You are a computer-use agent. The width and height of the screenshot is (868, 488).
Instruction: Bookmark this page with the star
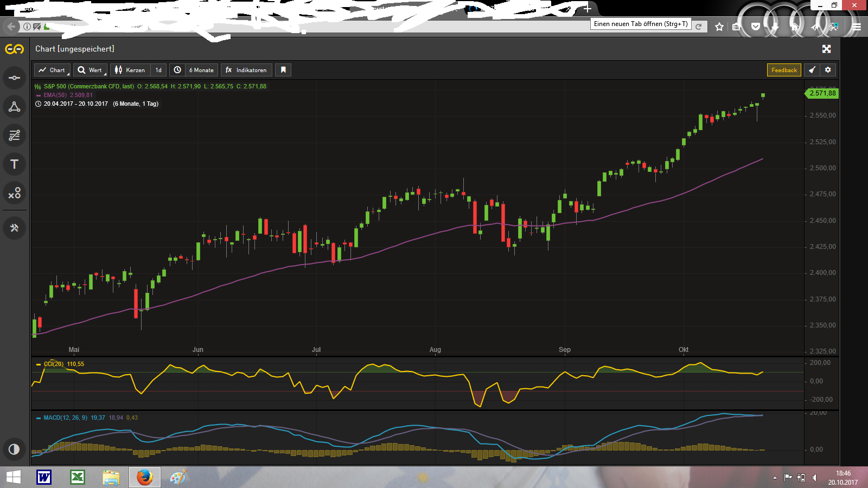click(719, 27)
